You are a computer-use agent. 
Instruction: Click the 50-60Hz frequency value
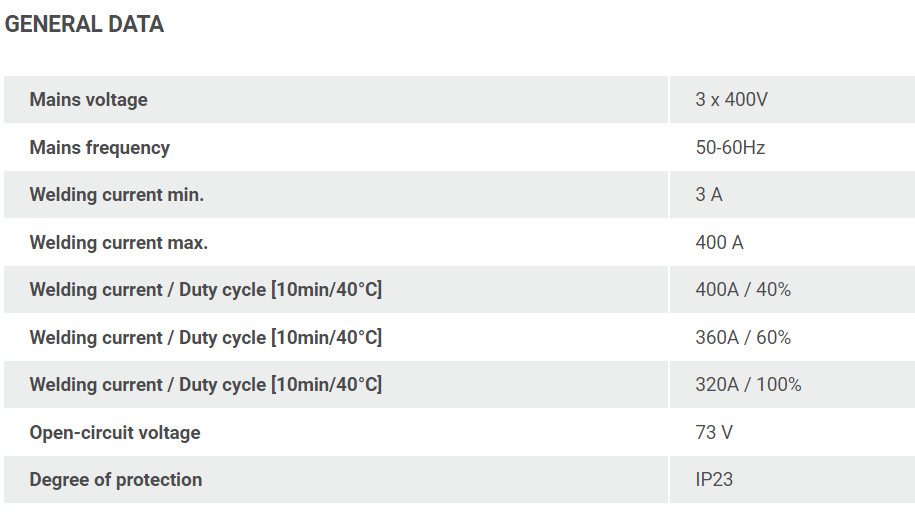pyautogui.click(x=730, y=148)
